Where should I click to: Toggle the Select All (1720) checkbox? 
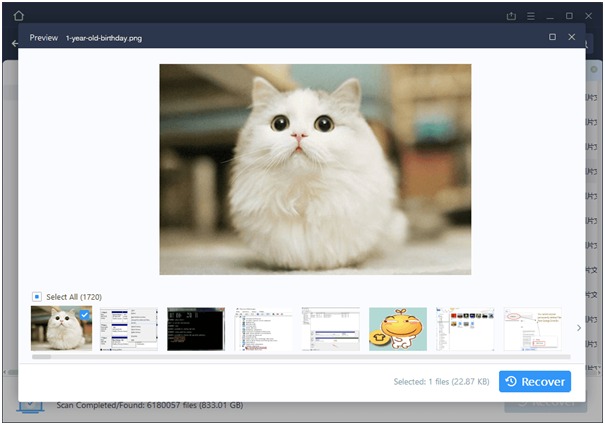37,296
